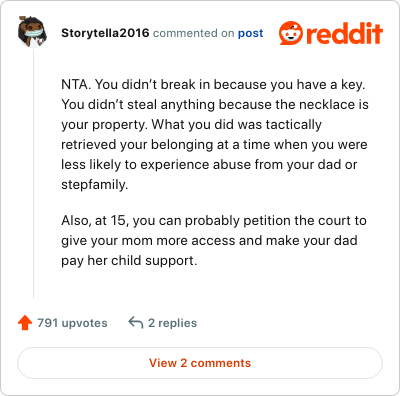
Task: Click the View 2 comments button
Action: click(x=200, y=363)
